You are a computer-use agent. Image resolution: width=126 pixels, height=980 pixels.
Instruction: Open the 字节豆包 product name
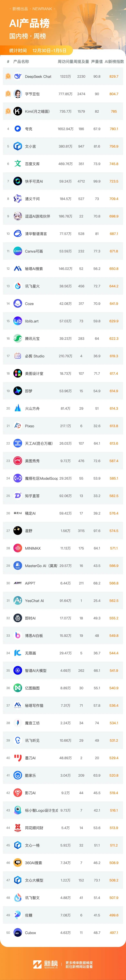pos(32,94)
